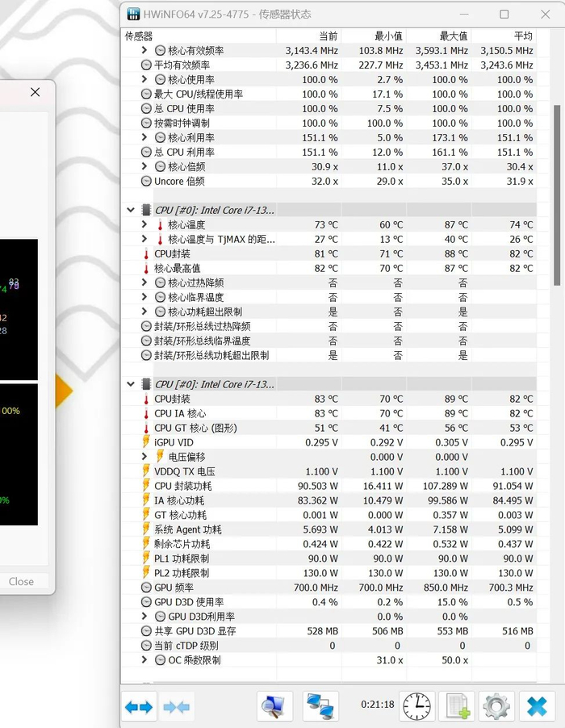Select the GPU D3D 使用率 row label
This screenshot has width=565, height=728.
[189, 602]
